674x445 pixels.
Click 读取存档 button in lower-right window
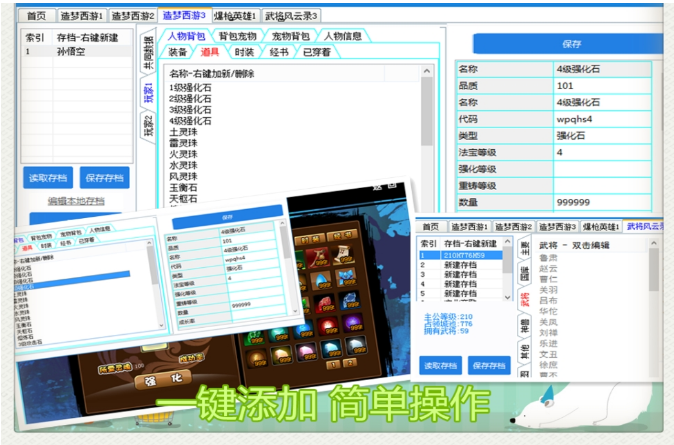pos(441,365)
